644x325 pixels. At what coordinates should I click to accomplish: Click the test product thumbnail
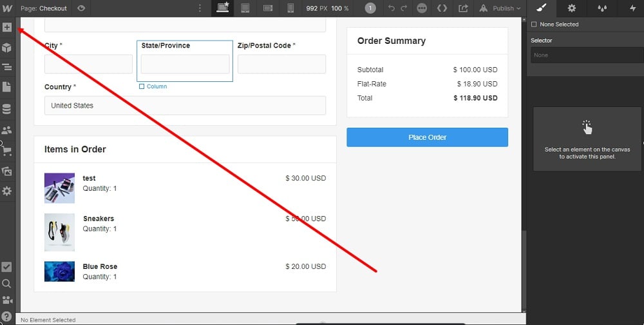tap(59, 188)
